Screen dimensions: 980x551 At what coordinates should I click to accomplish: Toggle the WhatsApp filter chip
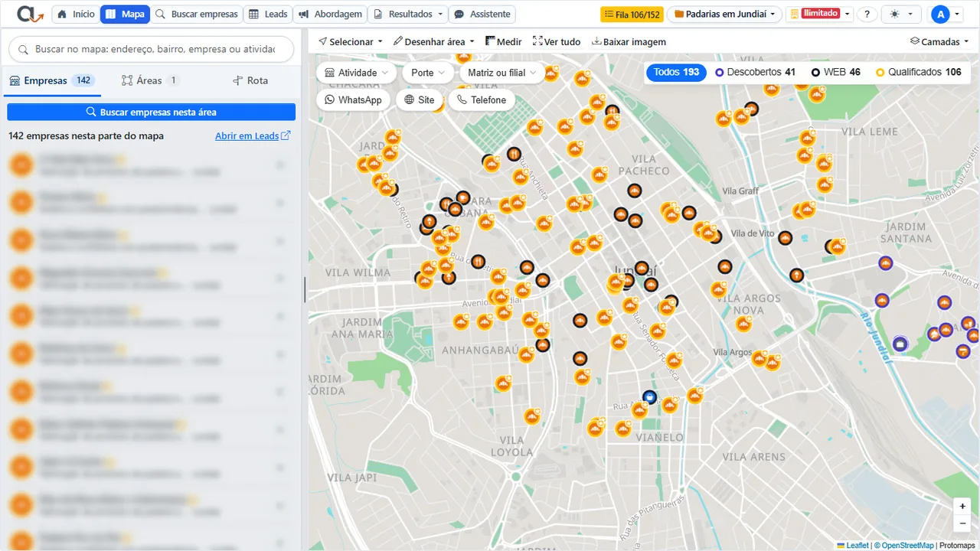coord(354,99)
